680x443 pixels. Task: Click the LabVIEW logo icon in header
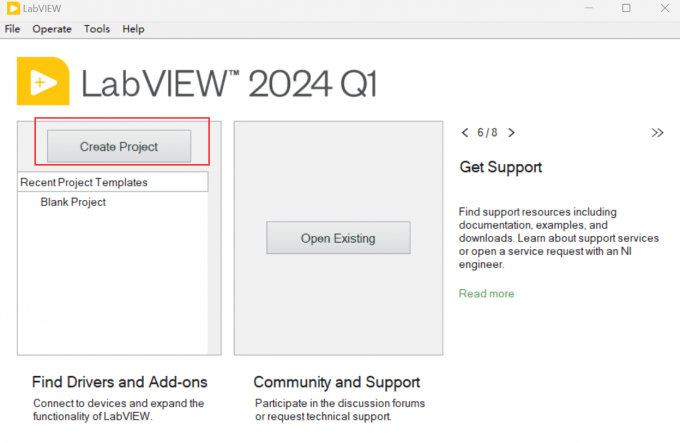point(43,81)
